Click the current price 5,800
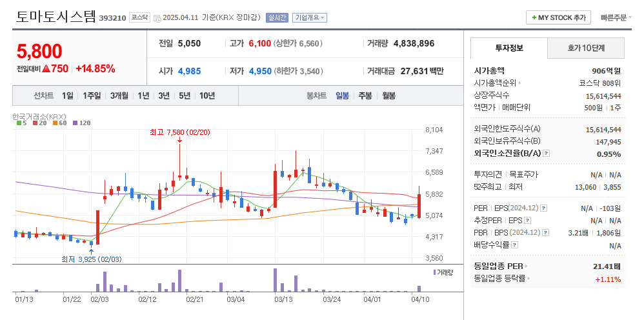644x320 pixels. pos(39,51)
